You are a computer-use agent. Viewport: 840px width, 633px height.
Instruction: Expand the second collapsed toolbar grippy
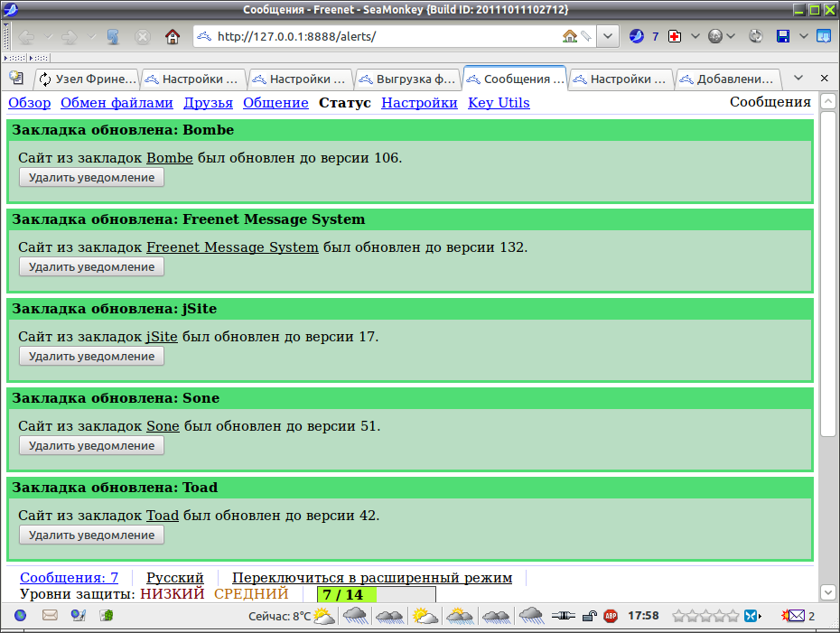click(x=39, y=57)
